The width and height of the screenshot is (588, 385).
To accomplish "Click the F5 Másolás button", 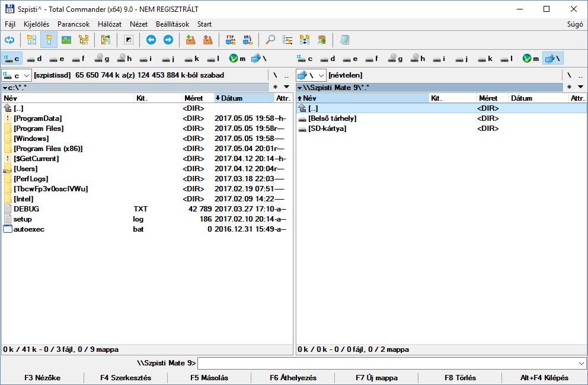I will pyautogui.click(x=209, y=378).
